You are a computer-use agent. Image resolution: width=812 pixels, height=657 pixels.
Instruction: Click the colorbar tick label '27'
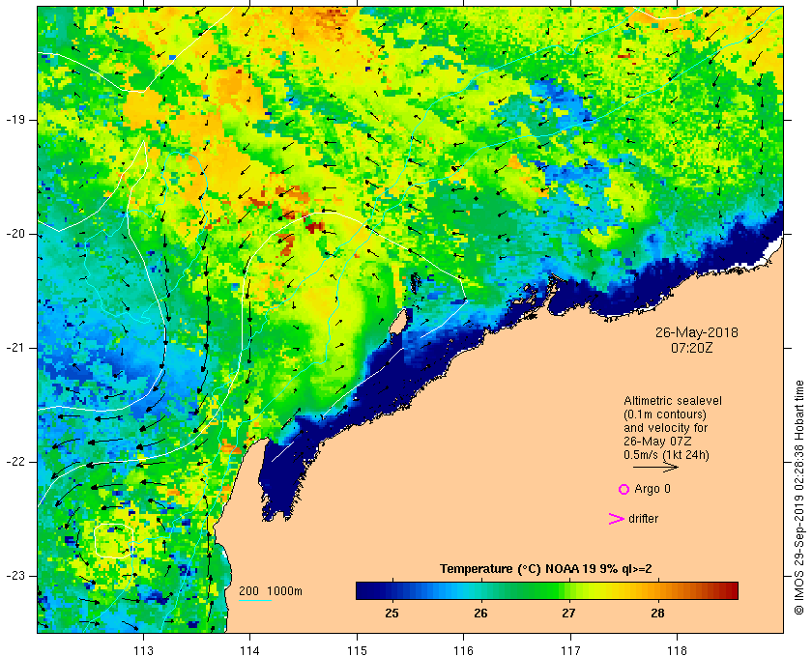click(568, 614)
